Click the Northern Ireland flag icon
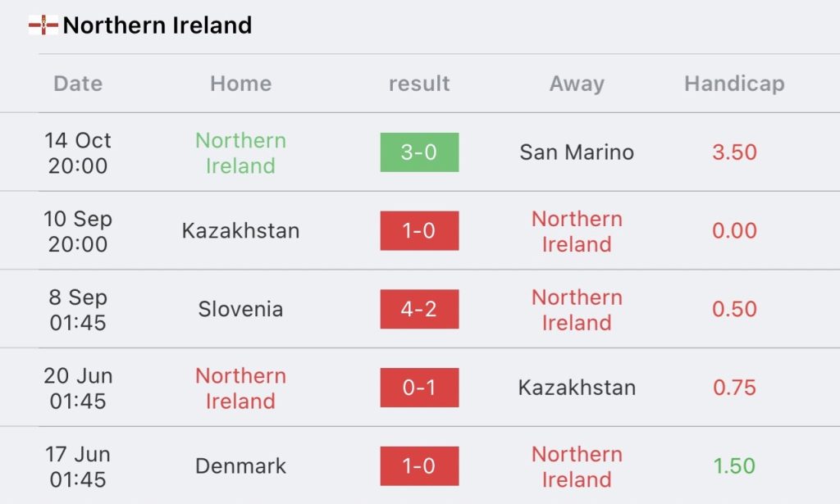 click(x=43, y=25)
